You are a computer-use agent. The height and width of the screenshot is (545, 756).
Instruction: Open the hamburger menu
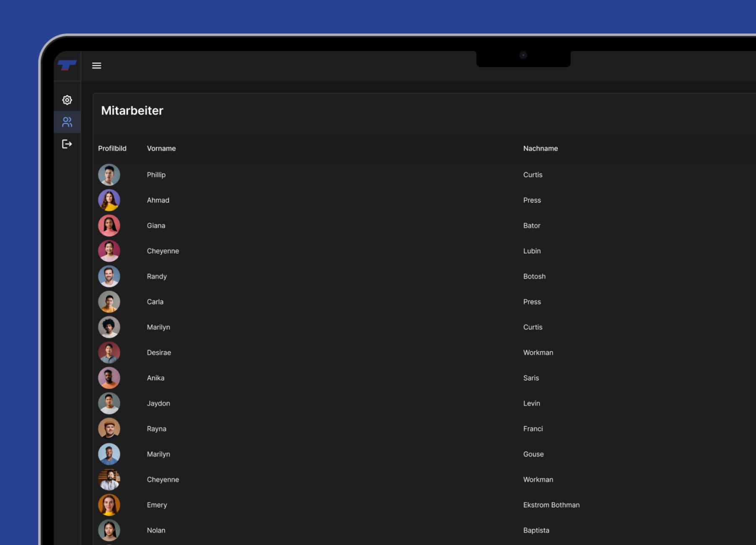[96, 65]
